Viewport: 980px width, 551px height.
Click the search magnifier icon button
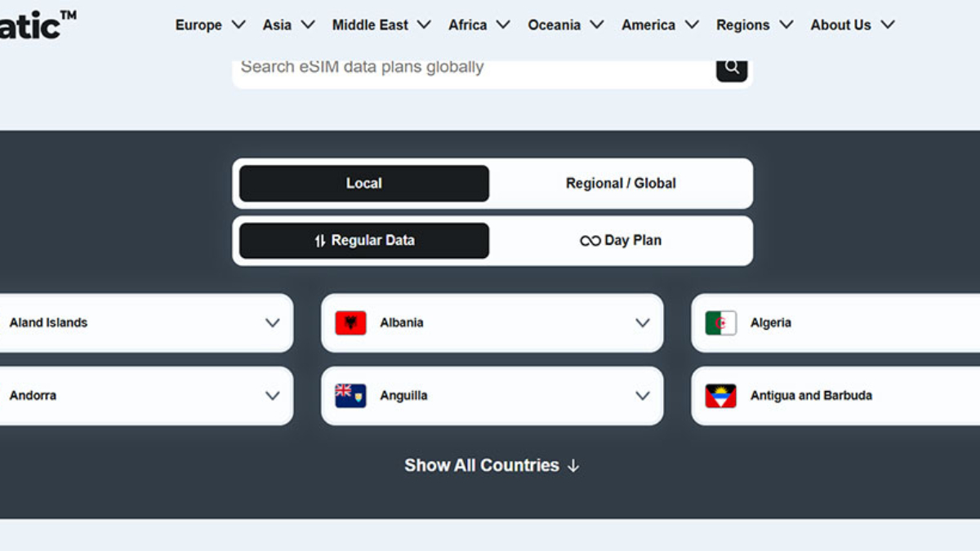pos(732,68)
